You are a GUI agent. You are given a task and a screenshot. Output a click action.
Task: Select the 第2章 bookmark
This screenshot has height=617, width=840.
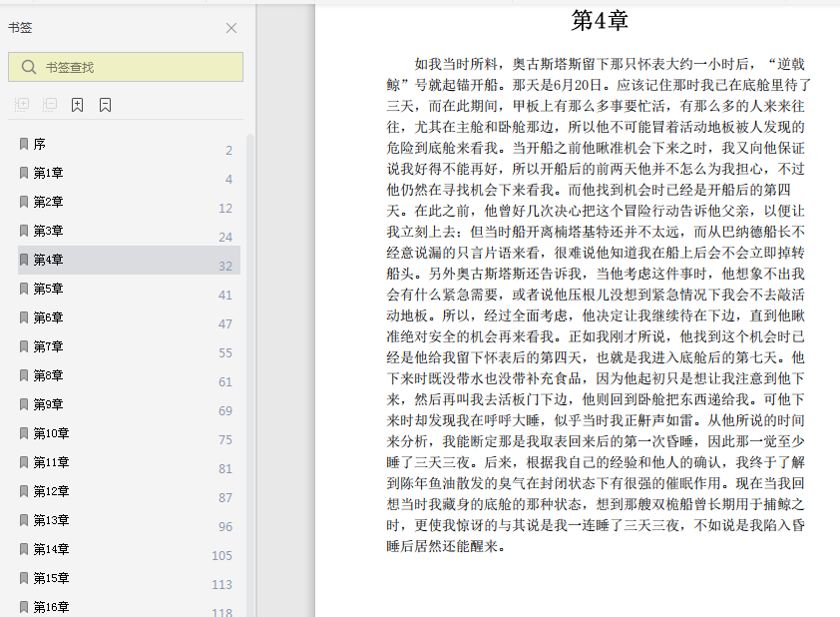coord(129,202)
